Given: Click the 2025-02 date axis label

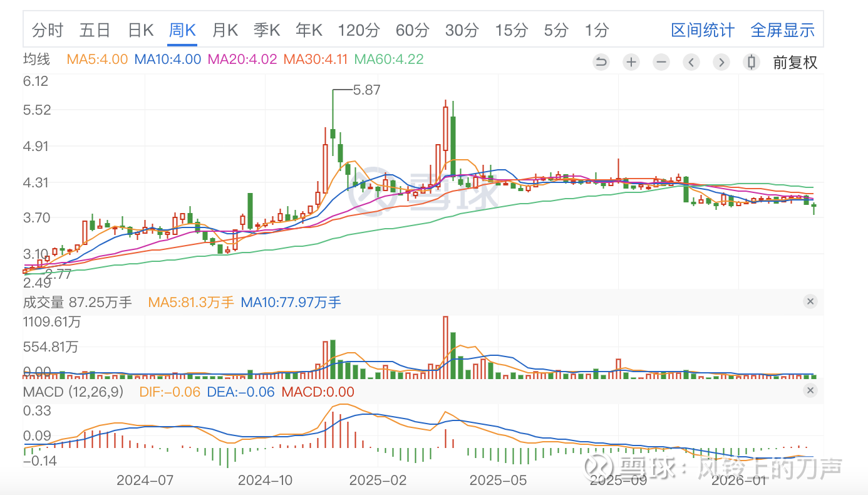Looking at the screenshot, I should (378, 481).
